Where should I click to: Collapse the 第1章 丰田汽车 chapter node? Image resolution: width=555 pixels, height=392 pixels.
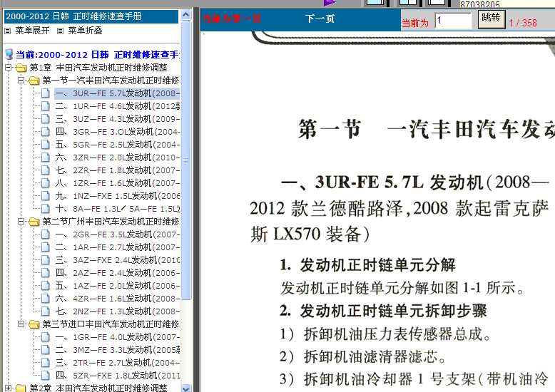pos(8,68)
